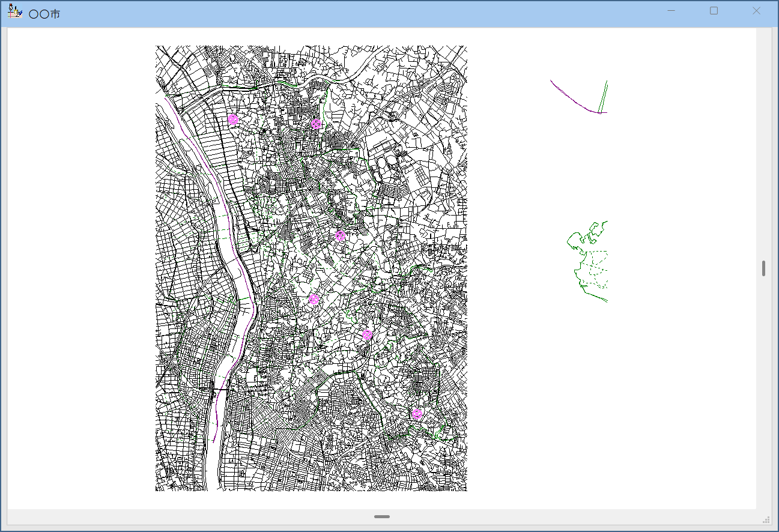
Task: Maximize the 〇〇市 window
Action: pyautogui.click(x=714, y=11)
